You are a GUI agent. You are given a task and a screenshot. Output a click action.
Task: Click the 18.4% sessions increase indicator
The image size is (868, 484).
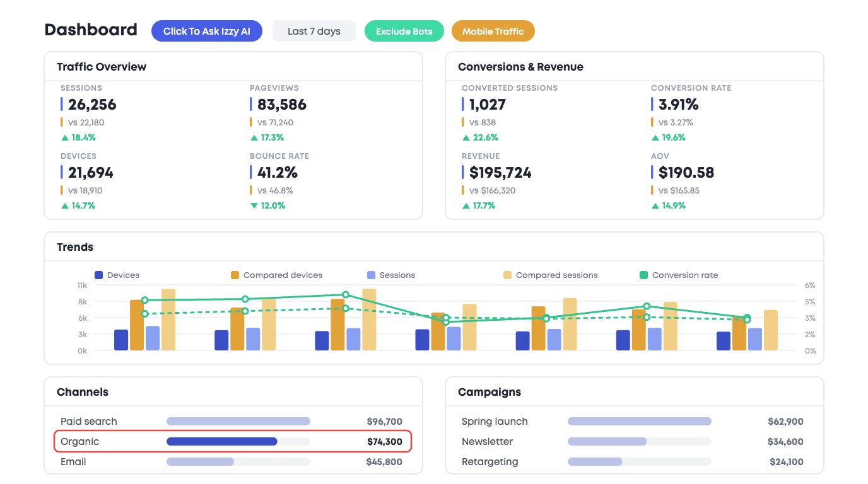coord(78,137)
